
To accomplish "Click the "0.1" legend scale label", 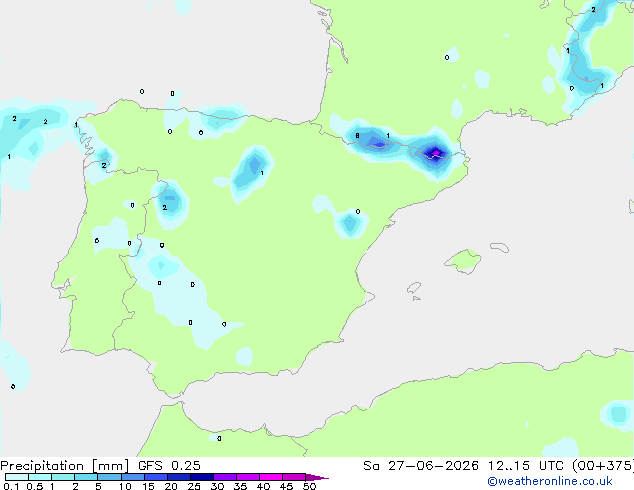I will (x=11, y=486).
